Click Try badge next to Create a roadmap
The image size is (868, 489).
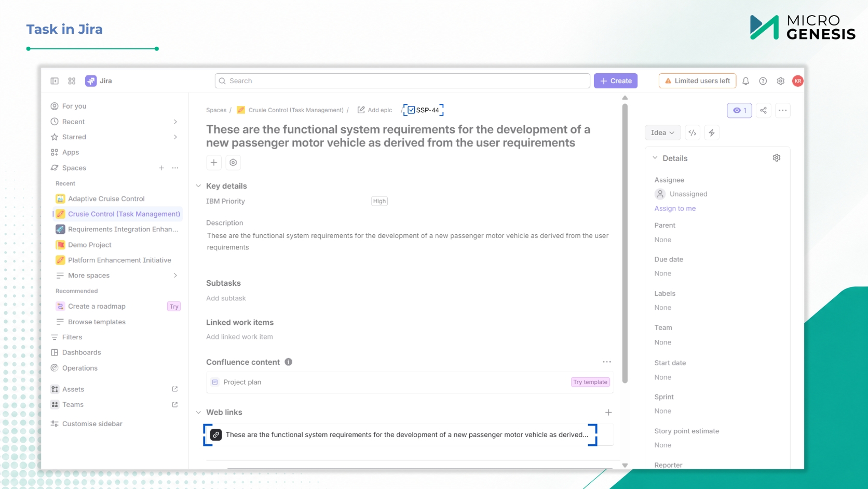(174, 307)
